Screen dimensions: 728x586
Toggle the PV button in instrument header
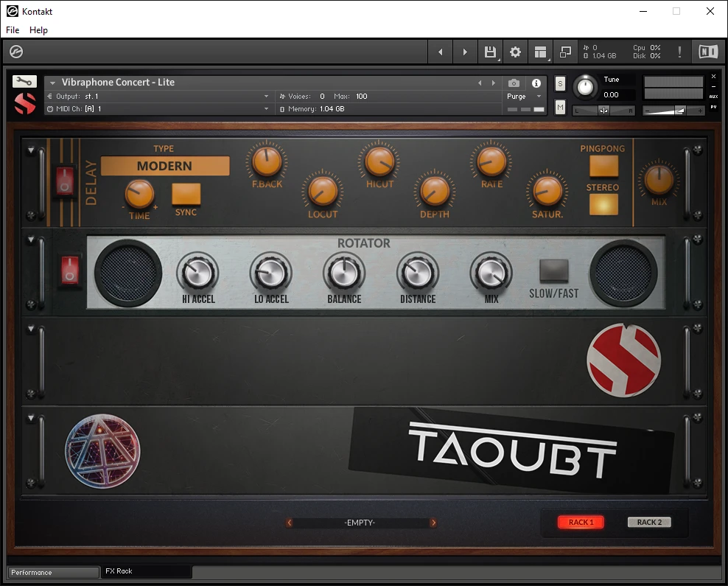point(713,107)
